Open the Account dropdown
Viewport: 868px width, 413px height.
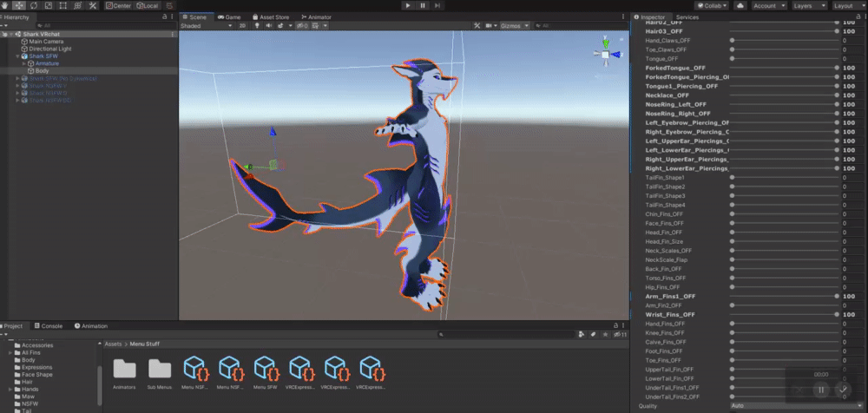[x=769, y=5]
